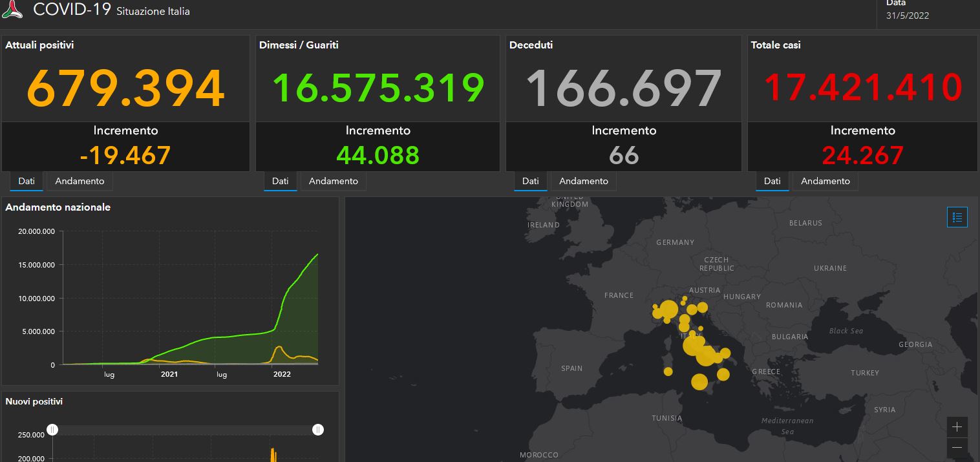
Task: Click the Totale casi card heading
Action: tap(776, 45)
